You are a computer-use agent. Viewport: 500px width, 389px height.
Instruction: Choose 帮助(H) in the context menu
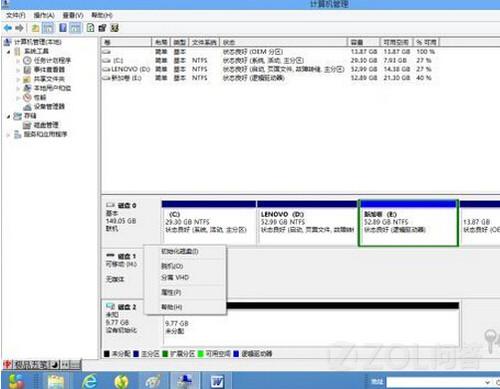(171, 307)
